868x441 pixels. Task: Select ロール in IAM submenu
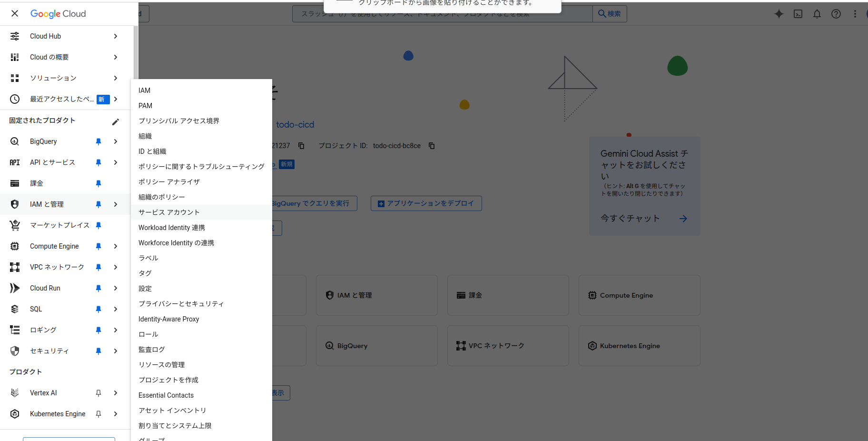pyautogui.click(x=201, y=334)
